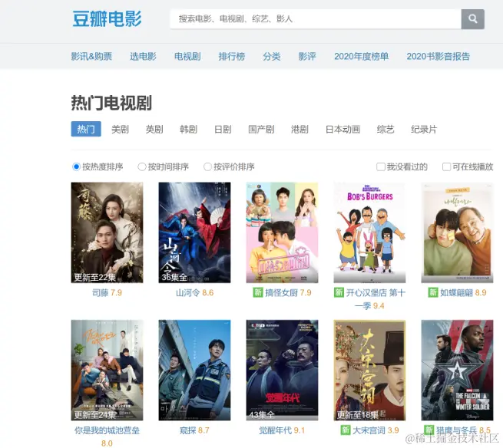
Task: Click the 豆瓣电影 logo
Action: 107,18
